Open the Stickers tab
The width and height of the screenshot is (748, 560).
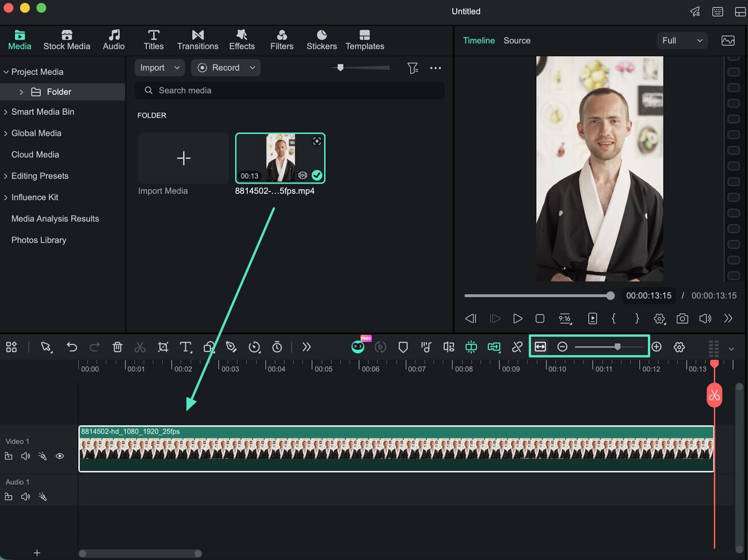pyautogui.click(x=322, y=40)
